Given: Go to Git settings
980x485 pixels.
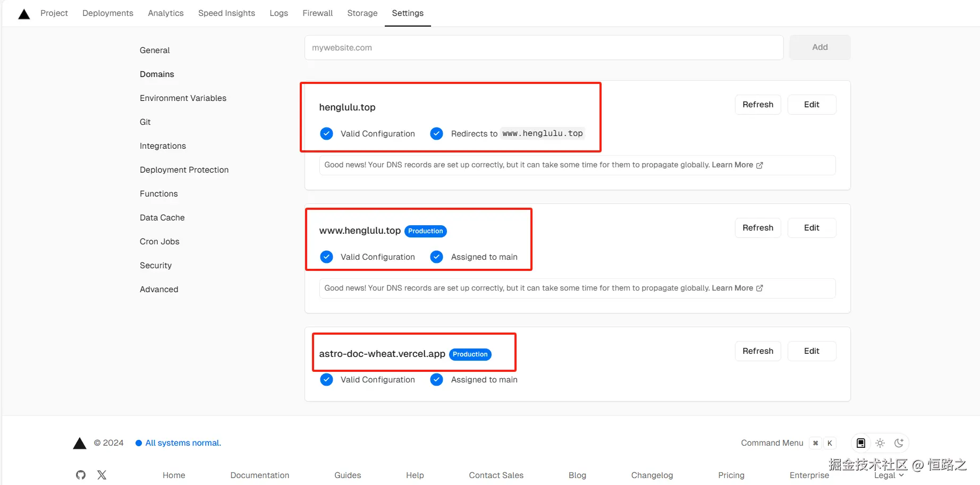Looking at the screenshot, I should click(x=145, y=122).
